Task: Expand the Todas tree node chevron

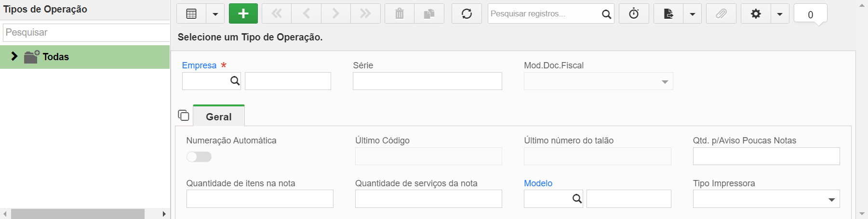Action: 14,56
